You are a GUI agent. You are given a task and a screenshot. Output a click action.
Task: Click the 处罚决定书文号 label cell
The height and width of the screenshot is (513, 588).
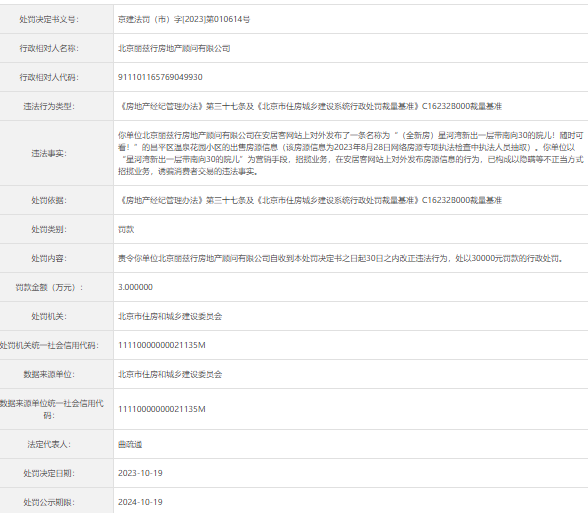57,20
